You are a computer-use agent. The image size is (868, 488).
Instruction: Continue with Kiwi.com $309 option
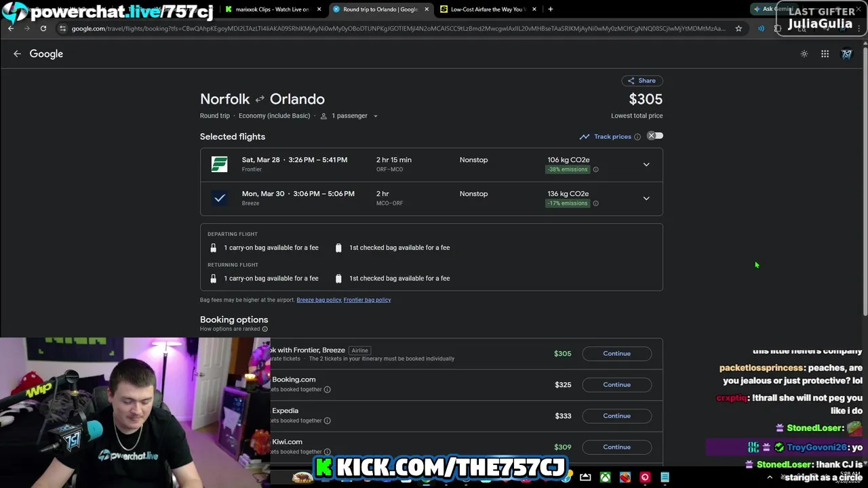pyautogui.click(x=616, y=447)
